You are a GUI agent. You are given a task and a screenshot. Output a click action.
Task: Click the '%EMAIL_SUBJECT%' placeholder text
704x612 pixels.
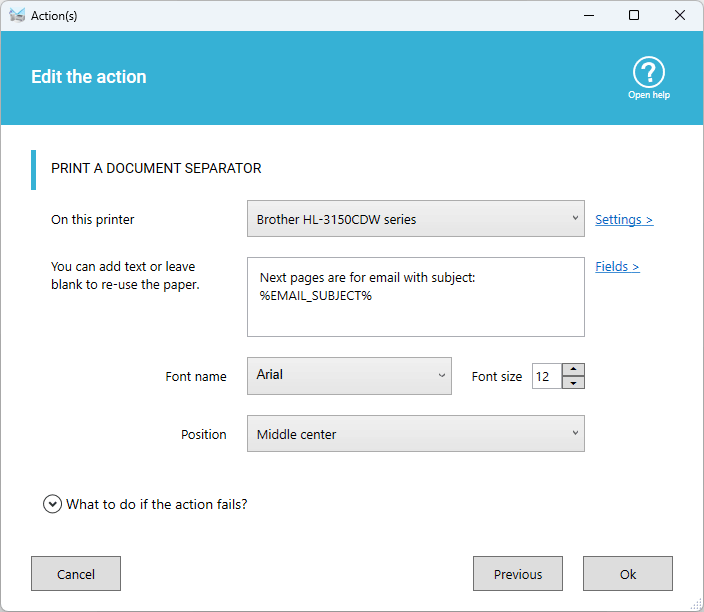pyautogui.click(x=316, y=296)
